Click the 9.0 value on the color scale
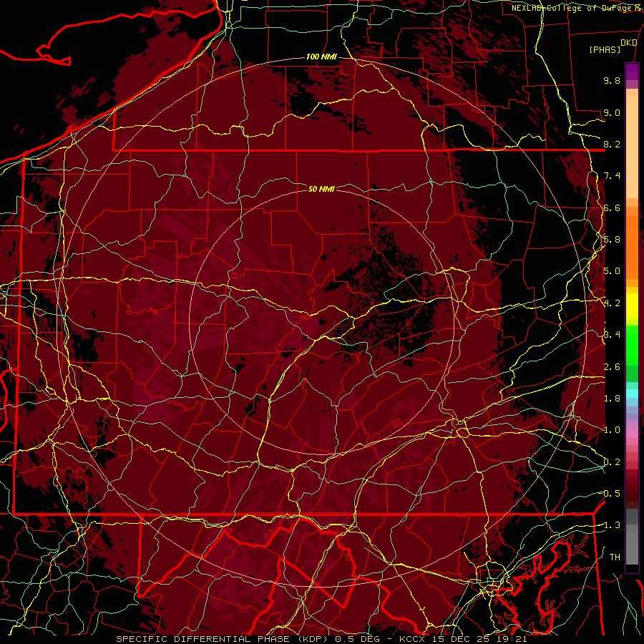The image size is (644, 644). click(x=612, y=112)
